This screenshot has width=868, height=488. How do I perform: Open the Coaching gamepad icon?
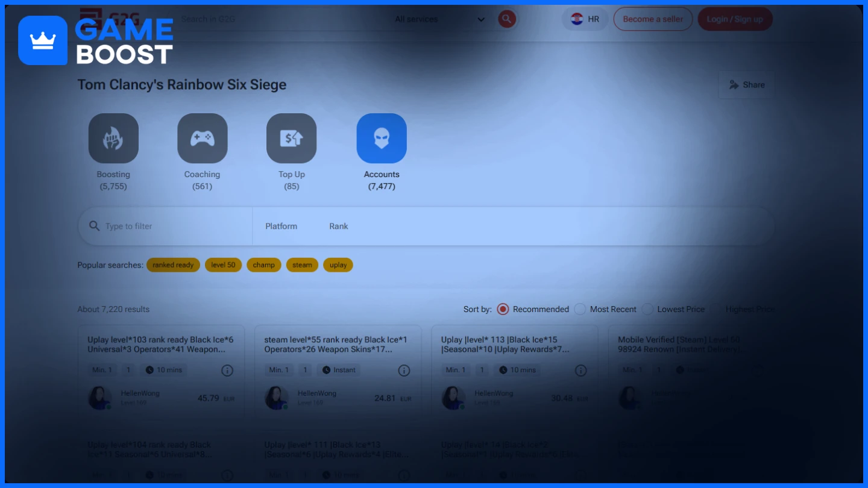pyautogui.click(x=203, y=139)
